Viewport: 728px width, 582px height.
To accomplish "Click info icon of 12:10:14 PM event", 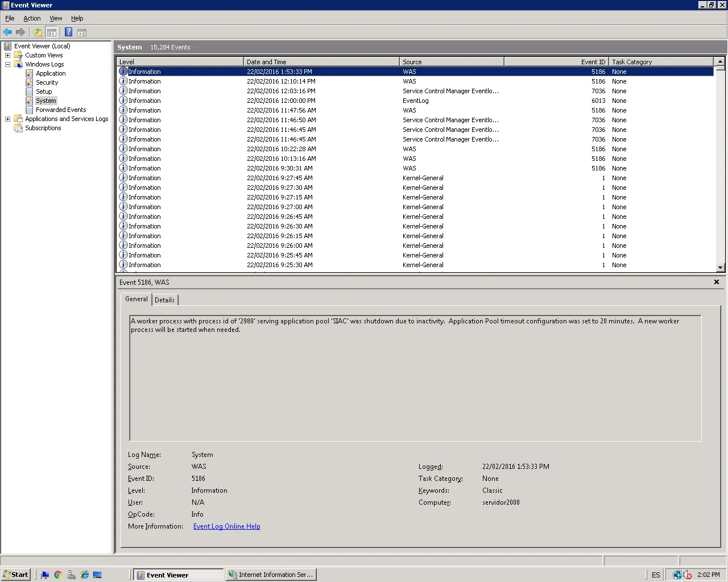I will pyautogui.click(x=123, y=81).
